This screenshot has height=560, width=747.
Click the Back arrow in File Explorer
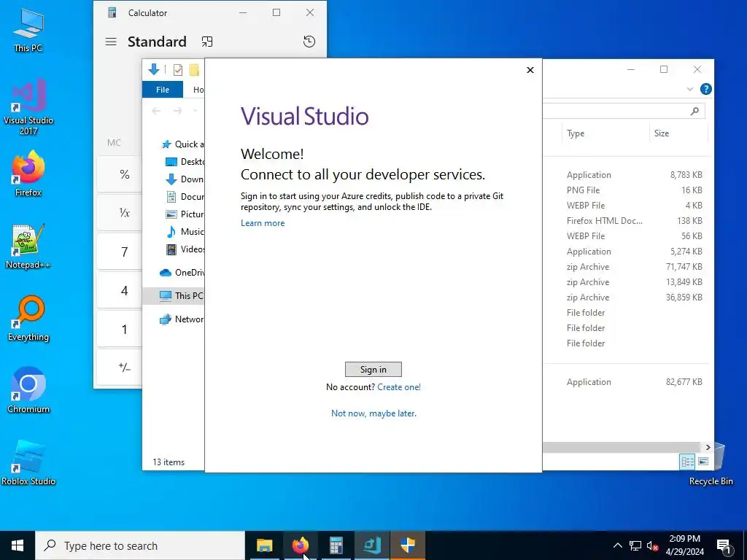tap(156, 111)
